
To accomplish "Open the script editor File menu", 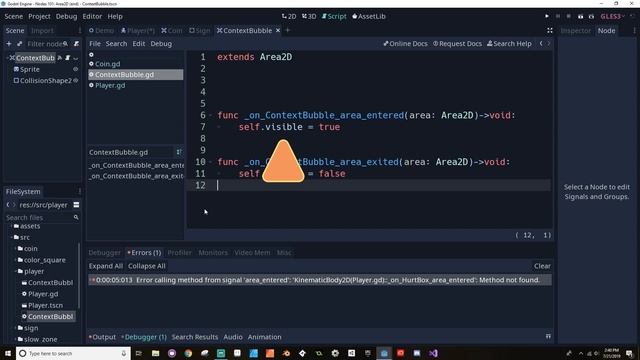I will point(95,44).
